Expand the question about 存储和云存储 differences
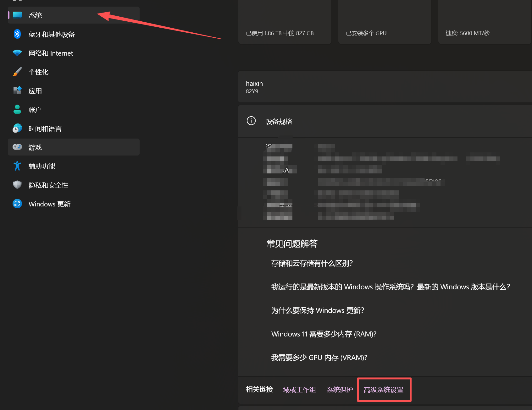532x410 pixels. pos(312,263)
